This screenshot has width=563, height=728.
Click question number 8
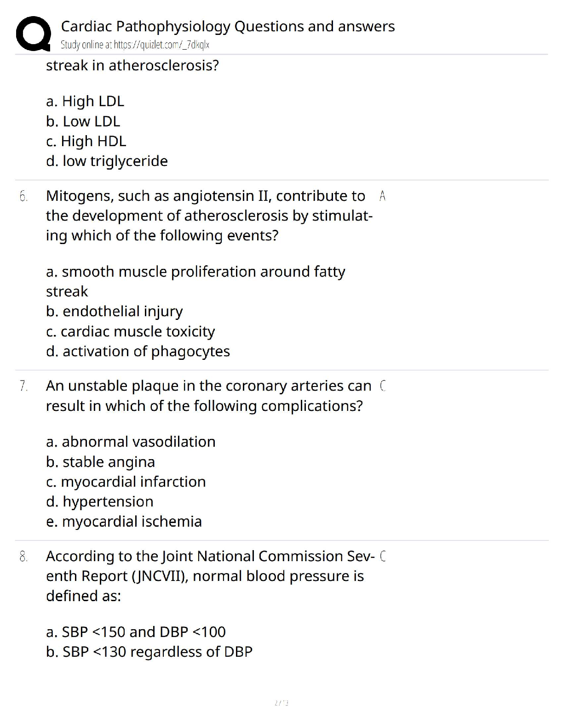pos(23,557)
